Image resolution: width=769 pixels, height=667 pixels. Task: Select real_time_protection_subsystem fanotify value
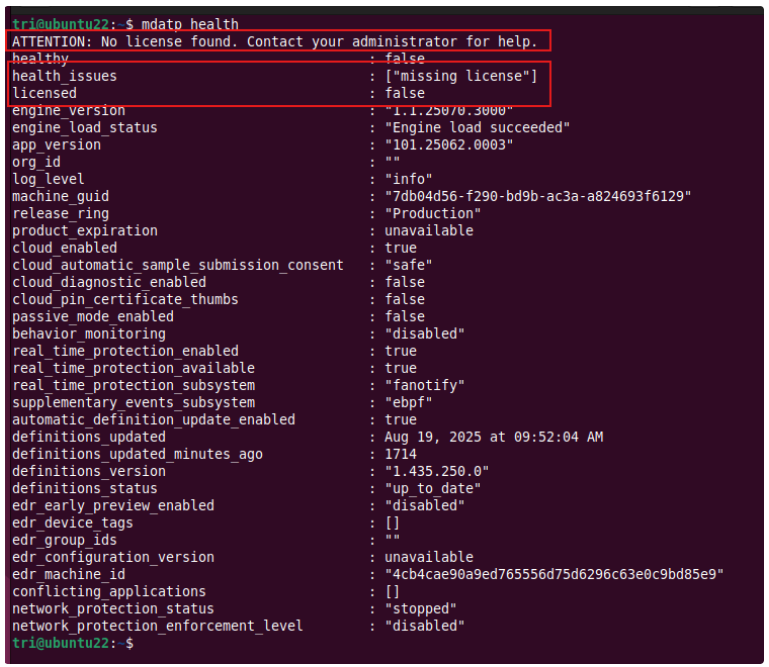click(x=425, y=385)
